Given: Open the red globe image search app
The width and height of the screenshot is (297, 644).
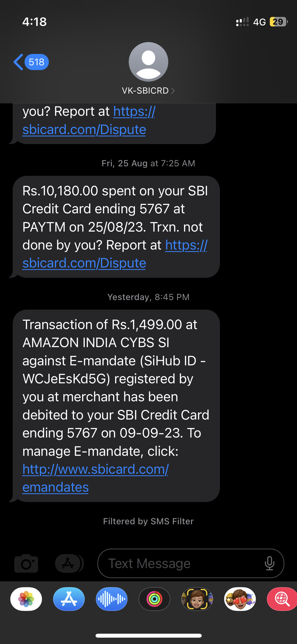Looking at the screenshot, I should click(282, 599).
